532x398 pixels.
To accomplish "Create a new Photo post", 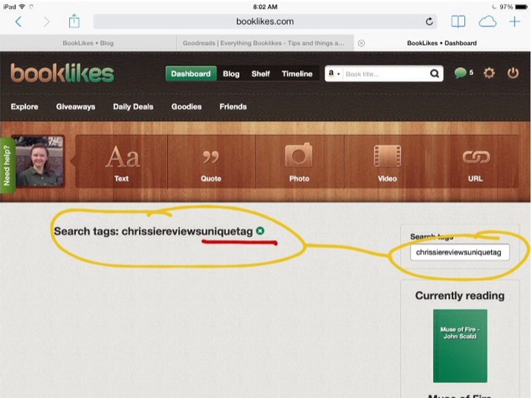I will 299,162.
